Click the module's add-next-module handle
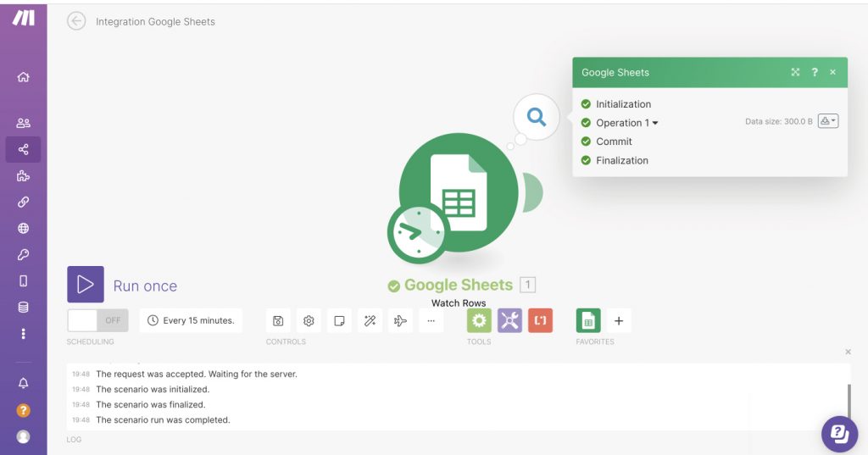868x455 pixels. click(532, 192)
